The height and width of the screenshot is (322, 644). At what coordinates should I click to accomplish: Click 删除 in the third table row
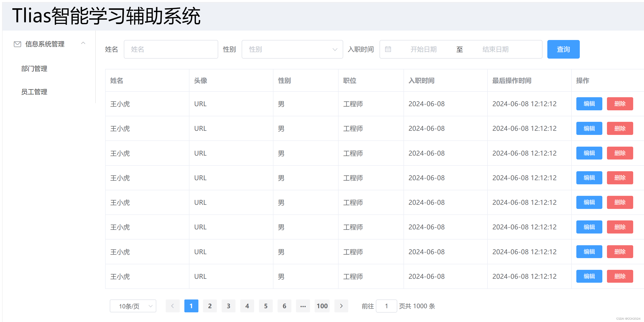[x=620, y=153]
